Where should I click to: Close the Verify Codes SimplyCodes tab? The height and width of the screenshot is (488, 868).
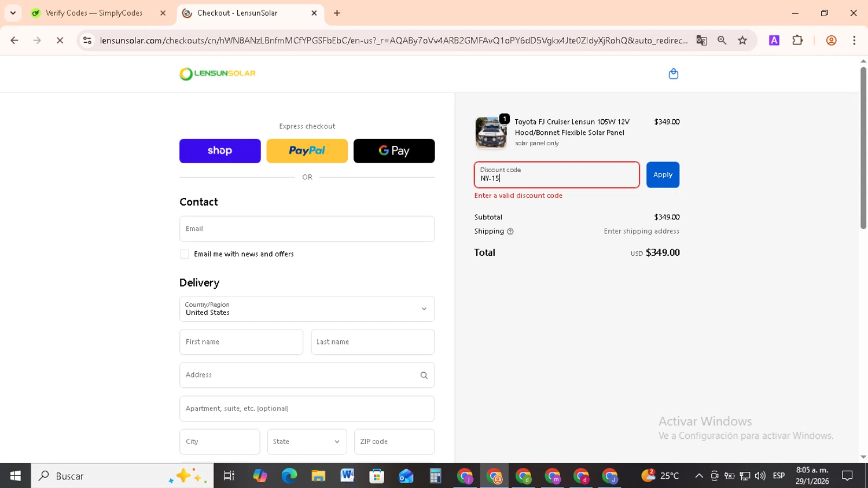(x=163, y=13)
